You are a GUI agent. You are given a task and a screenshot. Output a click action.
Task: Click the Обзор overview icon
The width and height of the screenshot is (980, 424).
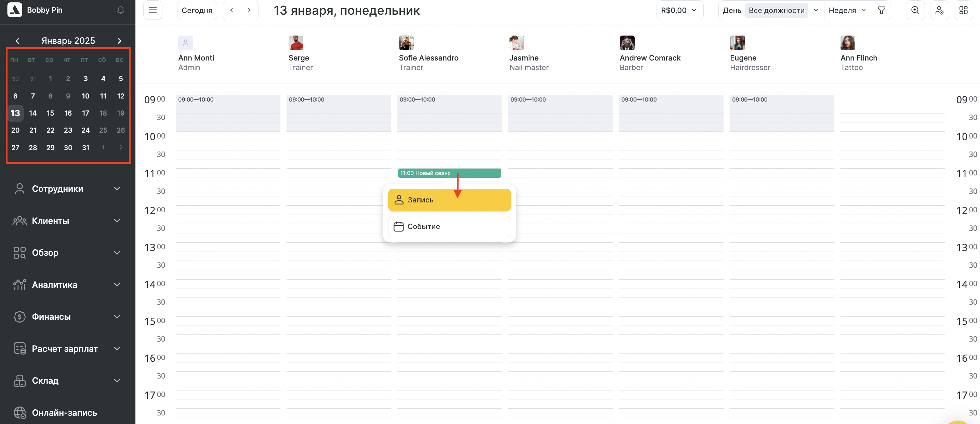point(19,253)
